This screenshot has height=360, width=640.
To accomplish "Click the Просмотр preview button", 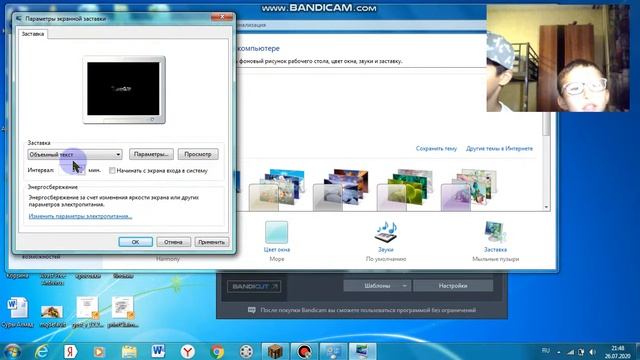I will pos(198,154).
